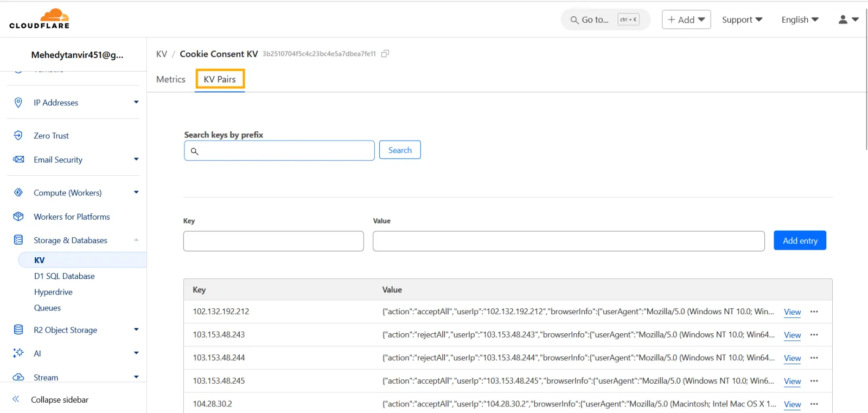868x413 pixels.
Task: Click the Email Security envelope icon
Action: pyautogui.click(x=18, y=160)
